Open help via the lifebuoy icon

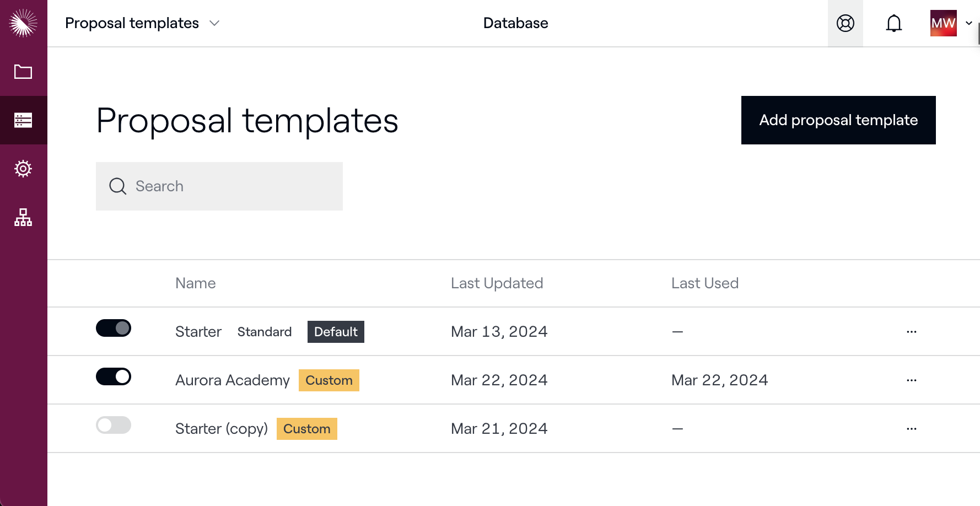point(845,23)
